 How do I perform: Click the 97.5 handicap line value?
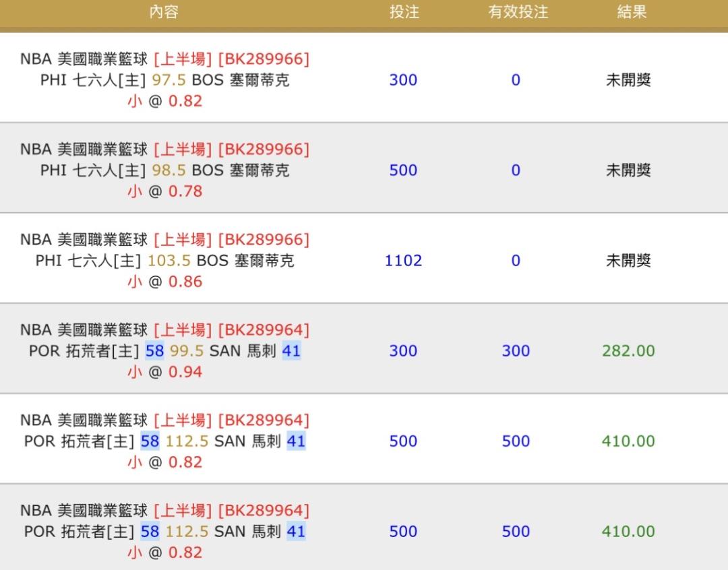[169, 80]
